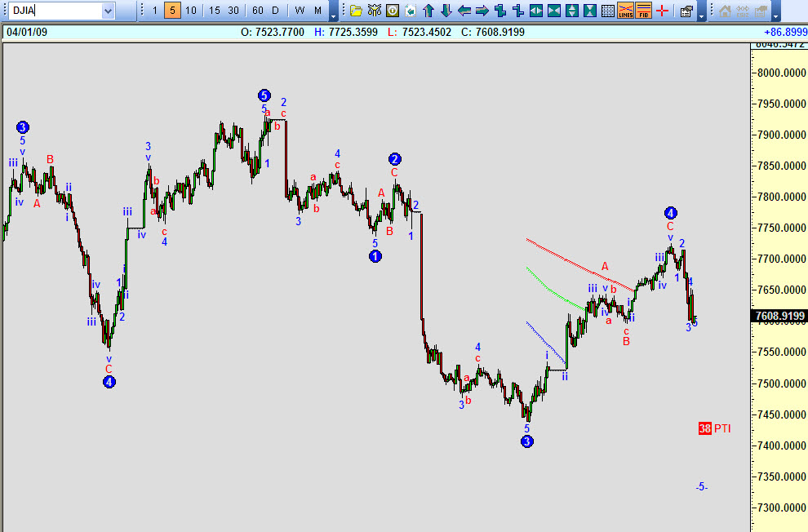
Task: Select the daily D timeframe
Action: [276, 11]
